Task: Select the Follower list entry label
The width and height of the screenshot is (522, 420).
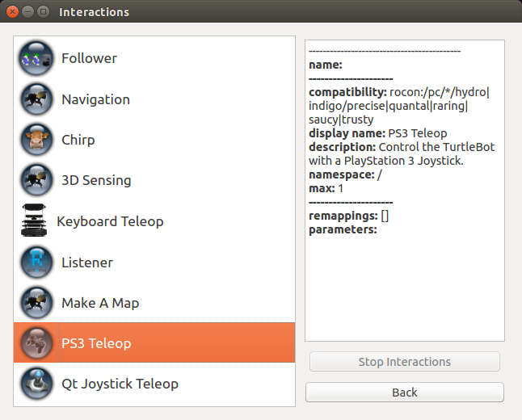Action: (89, 58)
